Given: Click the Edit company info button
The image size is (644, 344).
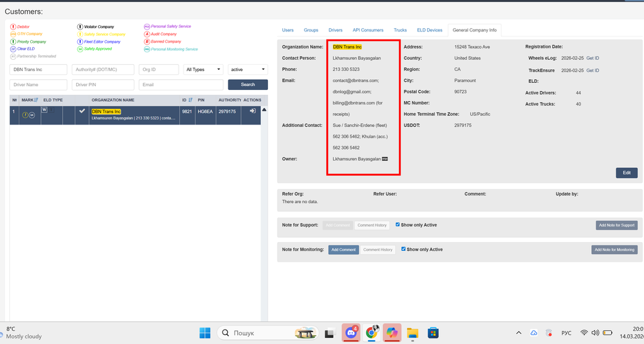Looking at the screenshot, I should (626, 173).
